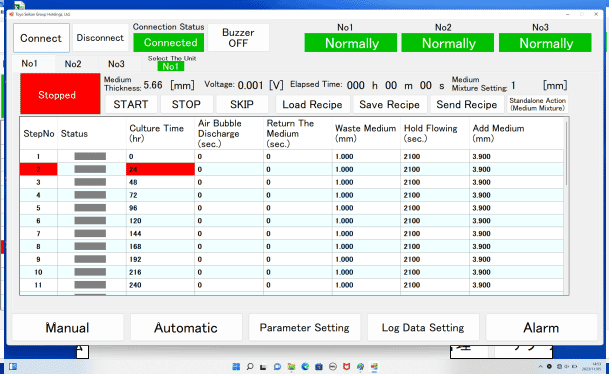Open the red McAfee shield icon
Image resolution: width=612 pixels, height=376 pixels.
click(x=347, y=367)
